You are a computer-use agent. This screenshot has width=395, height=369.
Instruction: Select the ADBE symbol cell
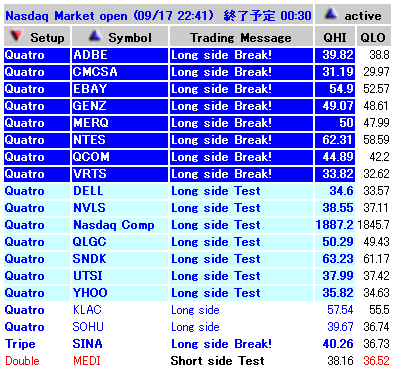coord(120,55)
